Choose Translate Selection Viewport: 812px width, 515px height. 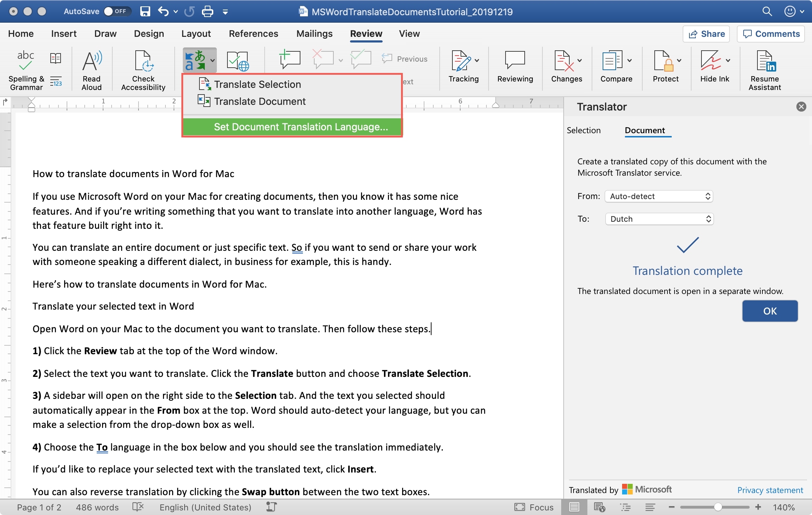tap(292, 84)
